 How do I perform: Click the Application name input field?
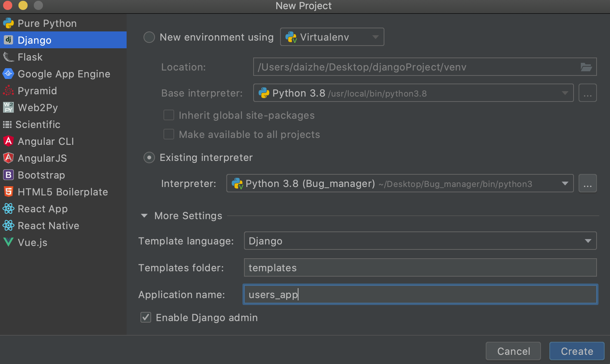[420, 294]
